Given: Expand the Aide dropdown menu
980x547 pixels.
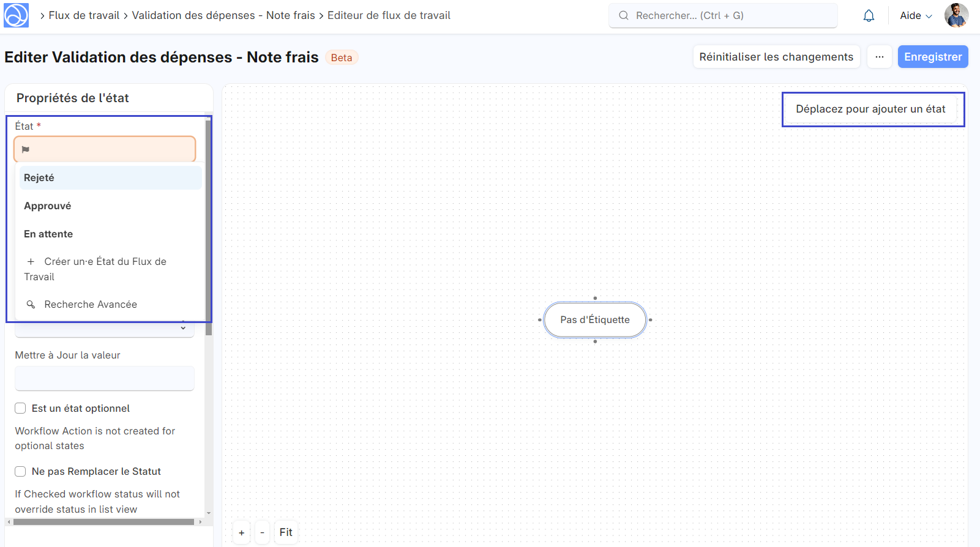Looking at the screenshot, I should pyautogui.click(x=916, y=16).
